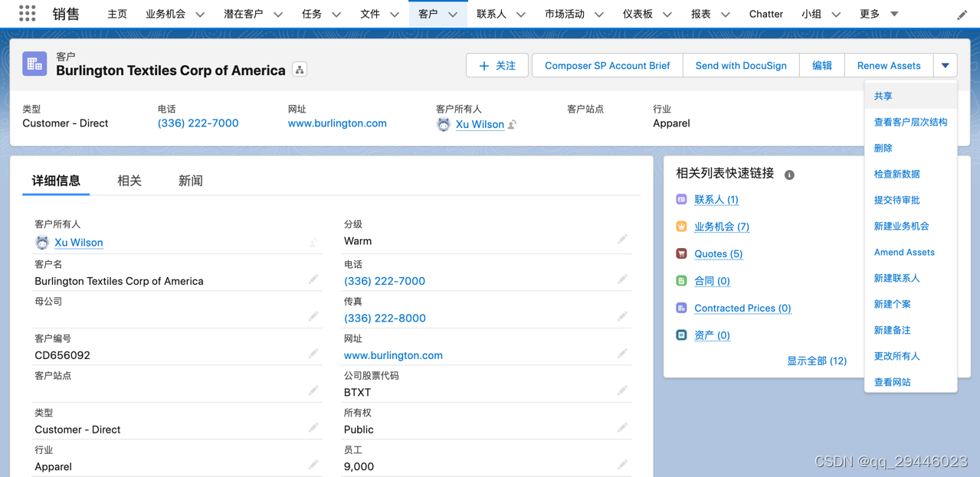980x477 pixels.
Task: Open the Quotes (5) quick link
Action: [x=718, y=253]
